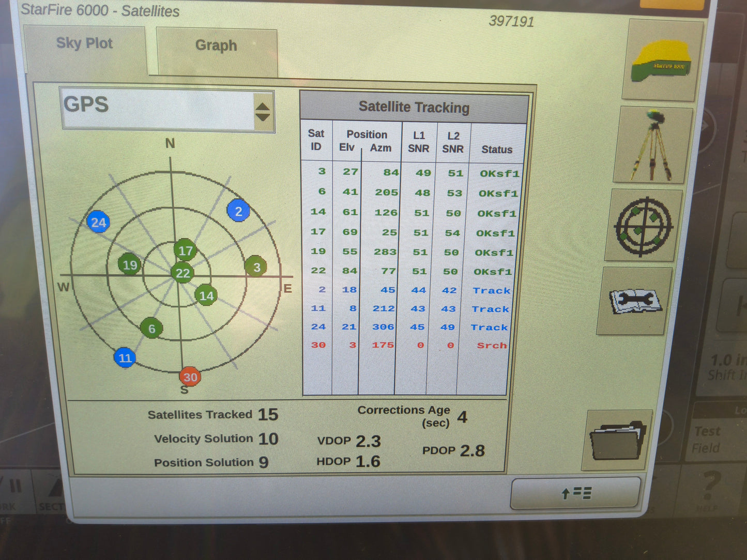Click the Corrections Age value 4
The image size is (747, 560).
(x=462, y=417)
